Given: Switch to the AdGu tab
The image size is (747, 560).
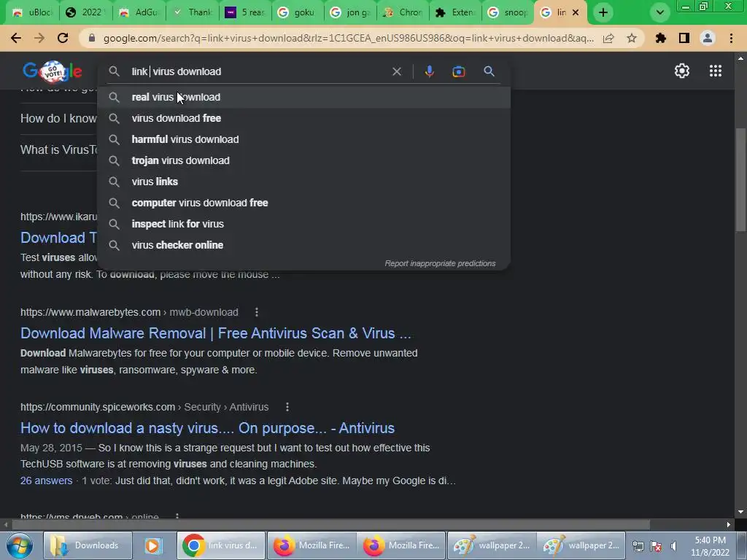Looking at the screenshot, I should pos(139,12).
